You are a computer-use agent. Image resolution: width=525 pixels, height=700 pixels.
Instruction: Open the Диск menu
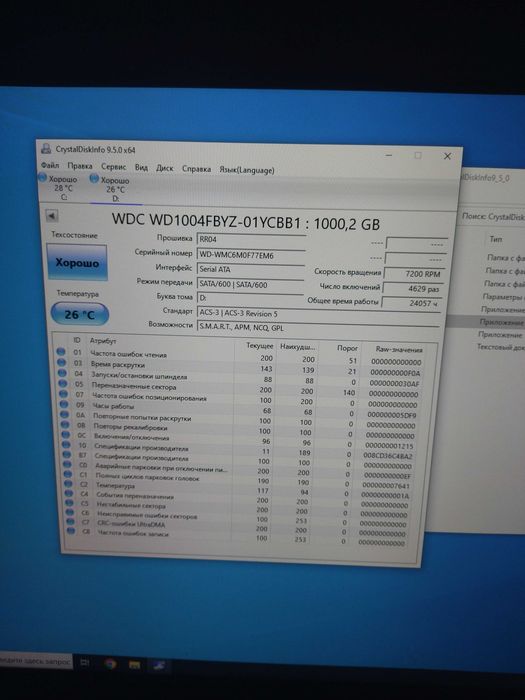point(165,168)
